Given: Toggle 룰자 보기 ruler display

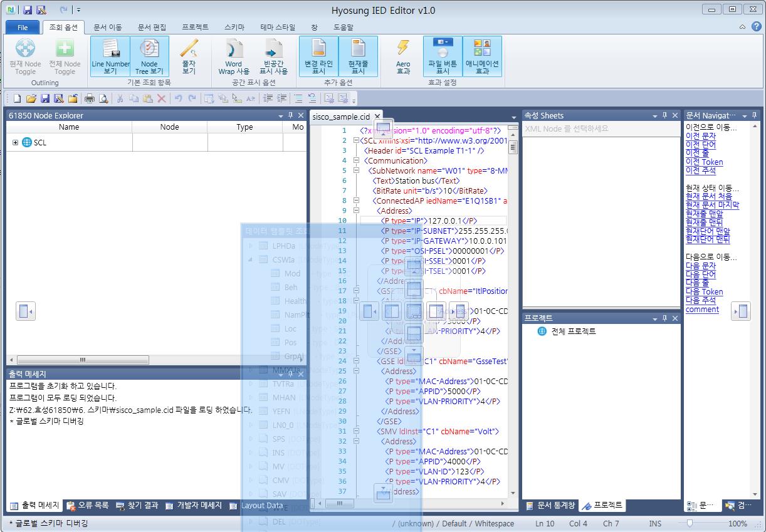Looking at the screenshot, I should (x=189, y=56).
